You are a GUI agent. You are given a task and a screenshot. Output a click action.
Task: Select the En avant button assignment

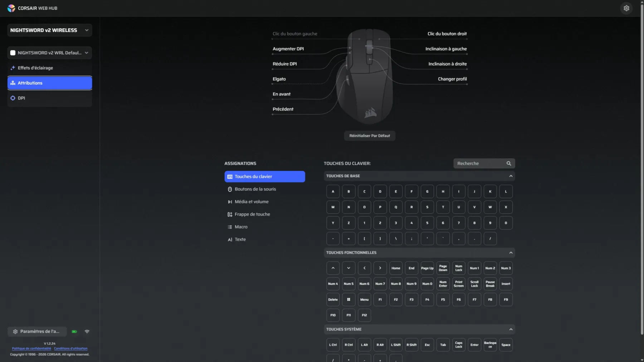coord(282,94)
